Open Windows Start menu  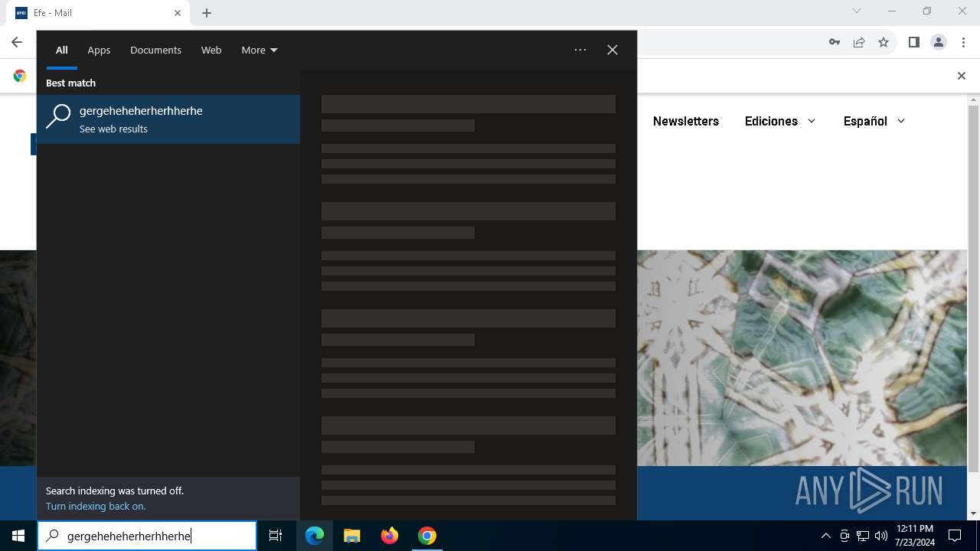(x=18, y=536)
